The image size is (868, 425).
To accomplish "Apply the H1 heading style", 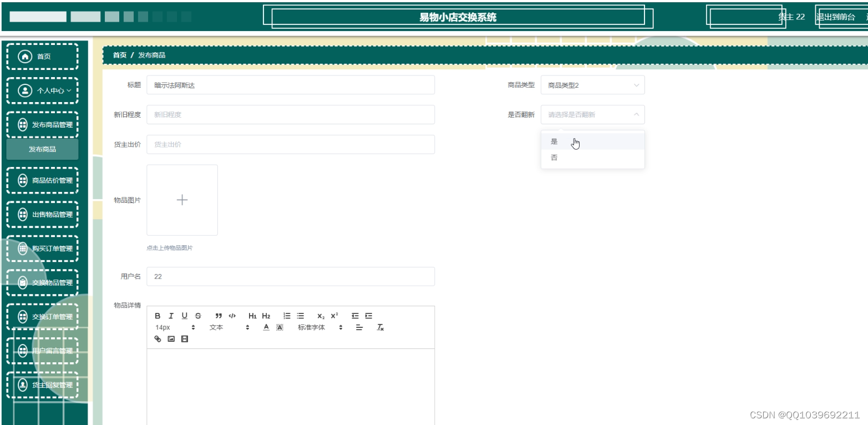I will coord(252,316).
